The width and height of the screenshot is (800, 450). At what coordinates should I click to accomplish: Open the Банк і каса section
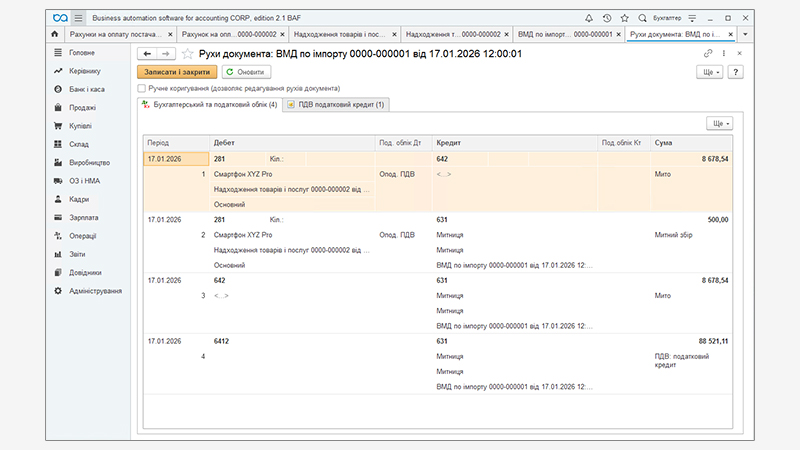[88, 90]
